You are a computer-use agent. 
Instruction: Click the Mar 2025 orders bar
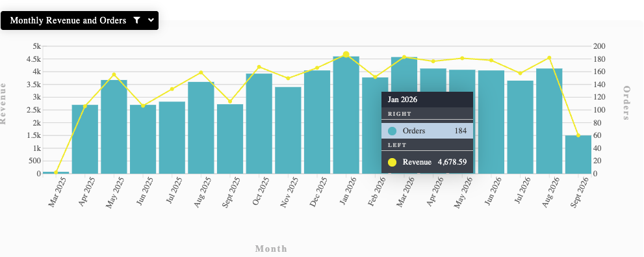click(x=56, y=172)
